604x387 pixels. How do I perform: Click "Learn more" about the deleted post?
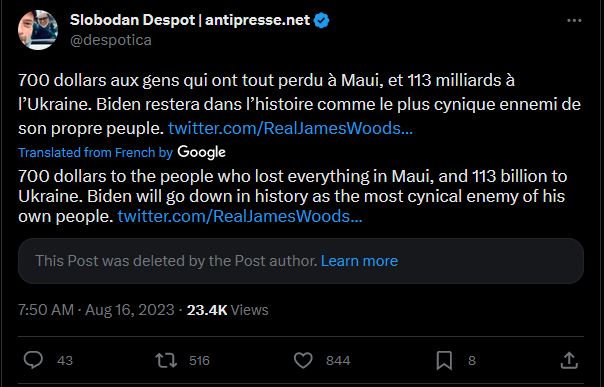359,261
